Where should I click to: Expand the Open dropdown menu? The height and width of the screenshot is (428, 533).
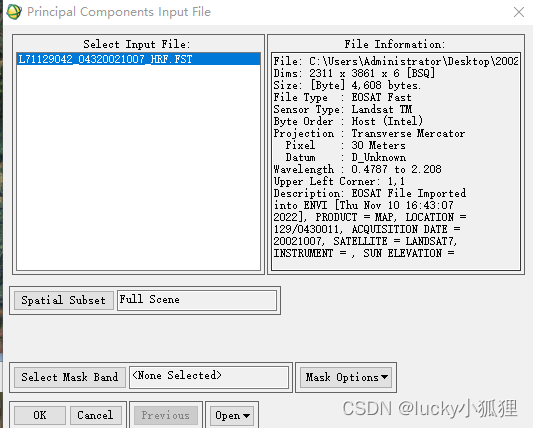[232, 415]
